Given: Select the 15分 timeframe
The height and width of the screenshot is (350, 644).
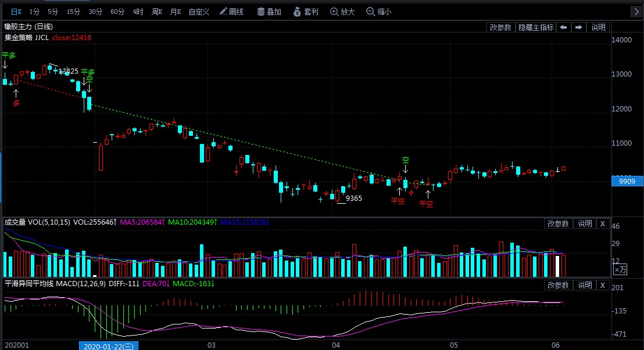Looking at the screenshot, I should pos(73,12).
